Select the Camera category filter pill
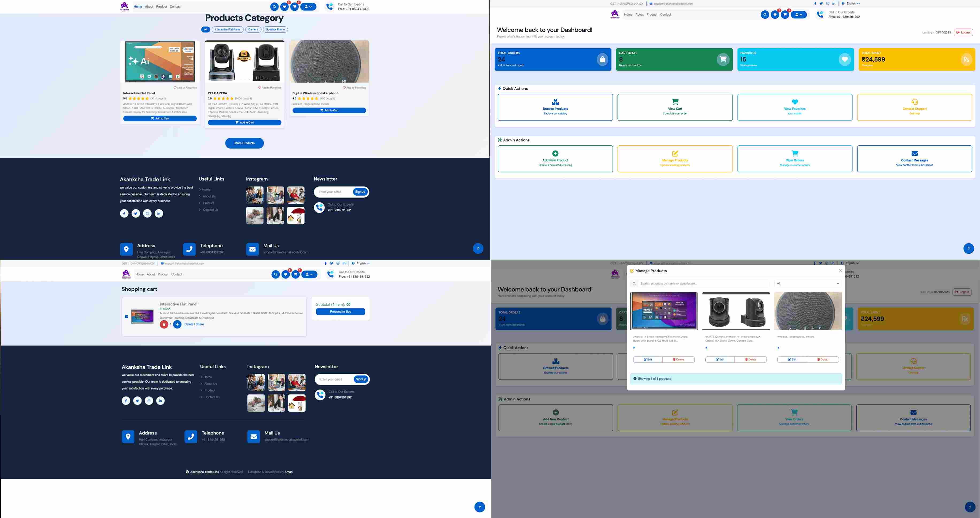Screen dimensions: 980x518 click(x=253, y=30)
